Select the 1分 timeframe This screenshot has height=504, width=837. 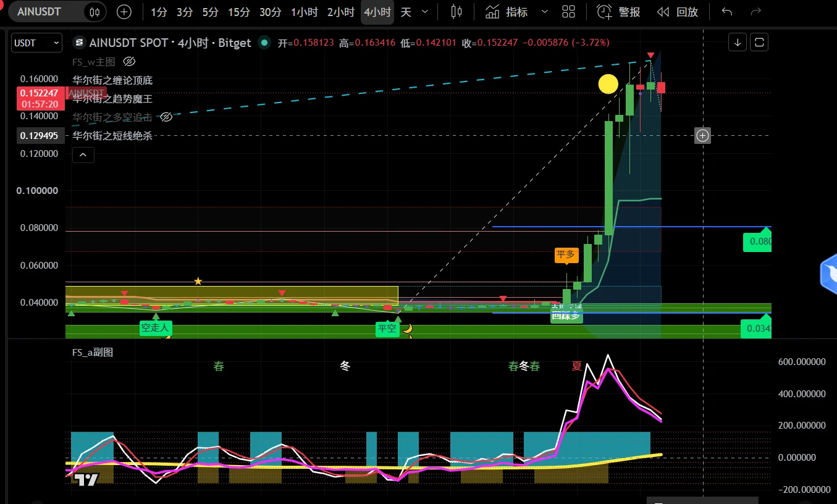point(159,12)
